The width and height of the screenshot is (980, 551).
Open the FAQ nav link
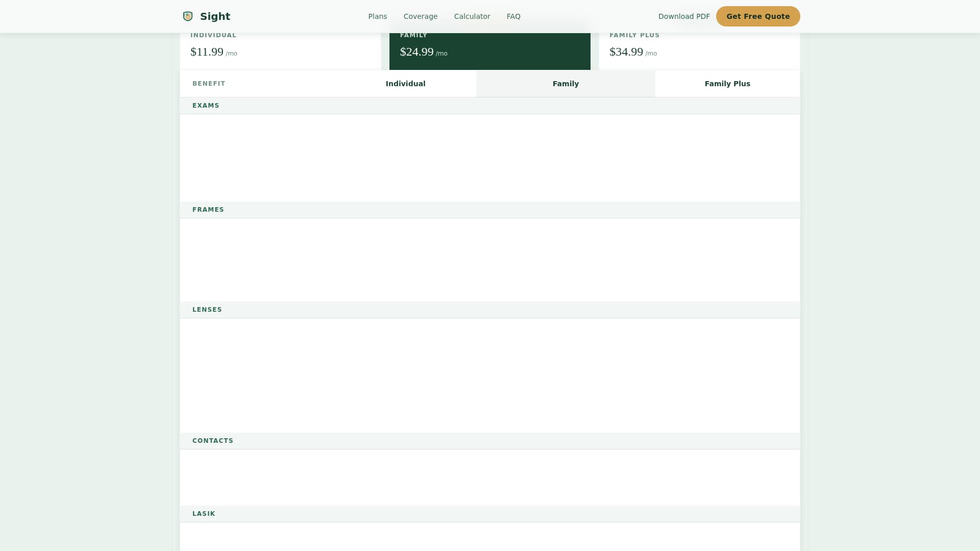[513, 16]
